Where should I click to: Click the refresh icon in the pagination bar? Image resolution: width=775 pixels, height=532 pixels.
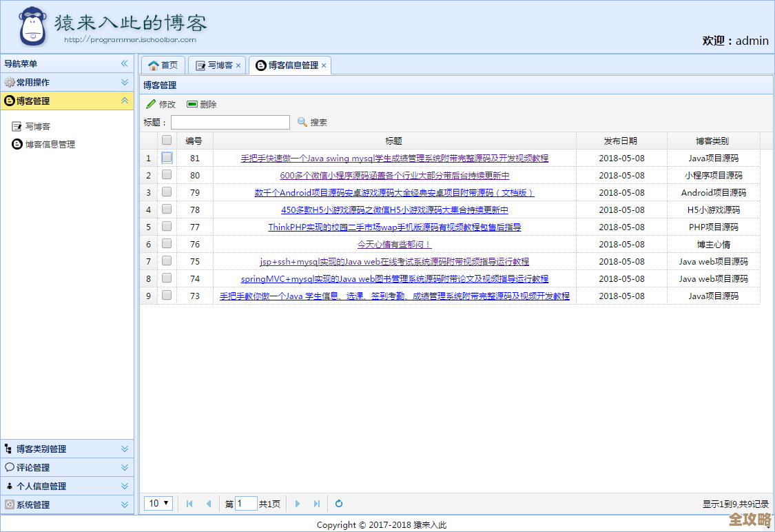[338, 504]
